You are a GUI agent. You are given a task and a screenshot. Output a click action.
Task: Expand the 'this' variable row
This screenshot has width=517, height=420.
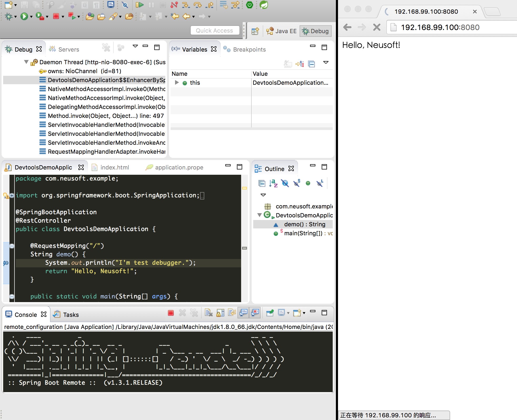177,83
